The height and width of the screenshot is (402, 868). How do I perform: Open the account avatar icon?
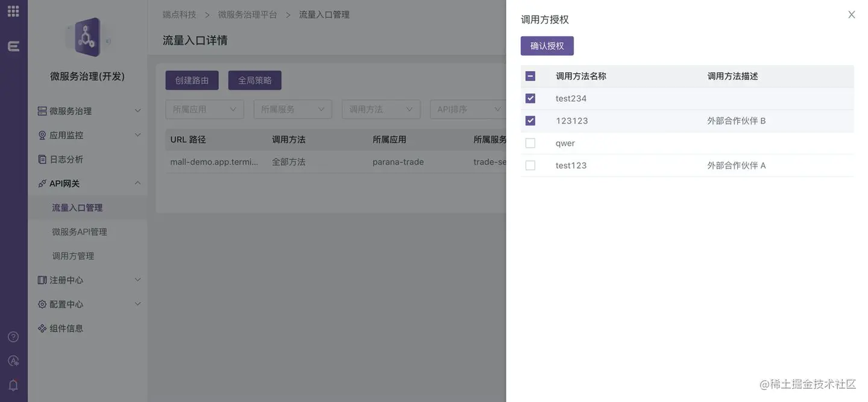(x=13, y=361)
